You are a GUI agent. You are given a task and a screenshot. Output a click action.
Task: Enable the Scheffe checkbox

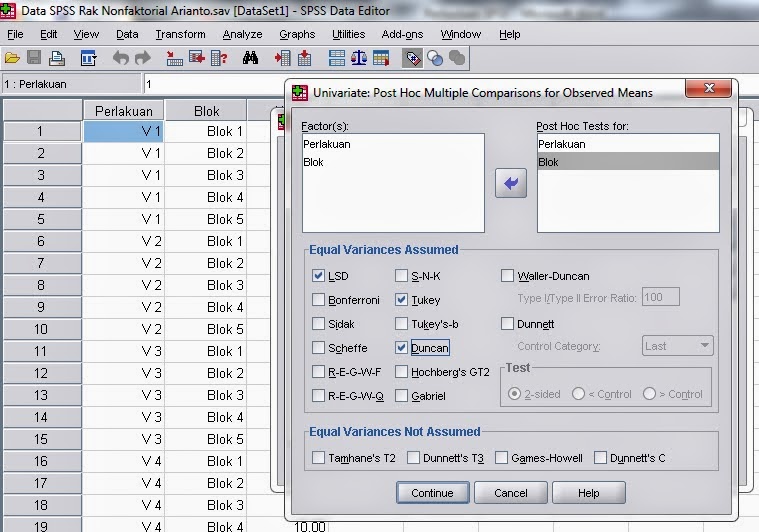[x=318, y=348]
